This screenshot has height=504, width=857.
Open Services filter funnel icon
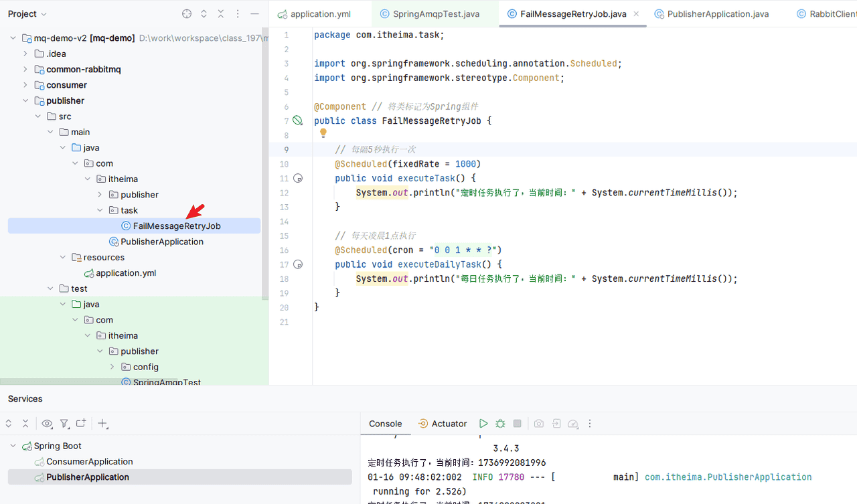tap(64, 424)
